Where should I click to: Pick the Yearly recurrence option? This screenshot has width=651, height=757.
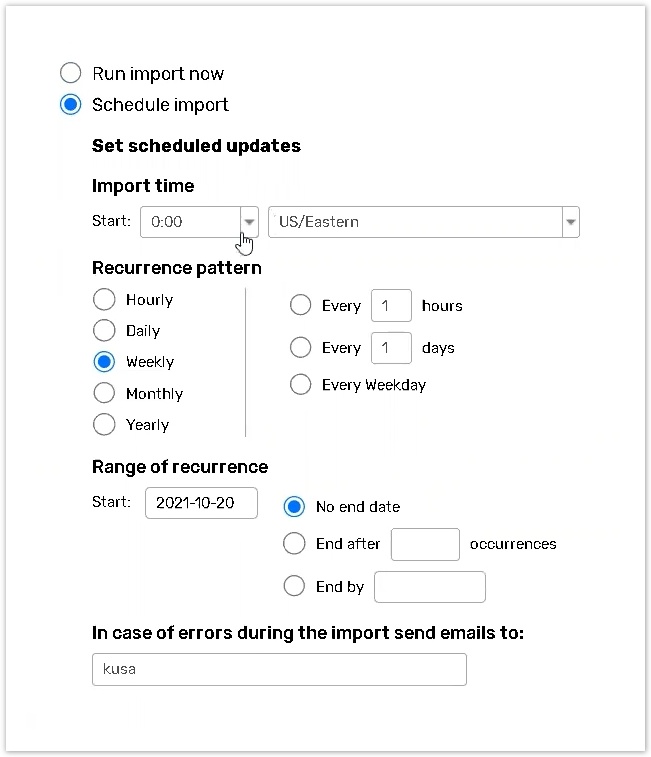(x=104, y=425)
